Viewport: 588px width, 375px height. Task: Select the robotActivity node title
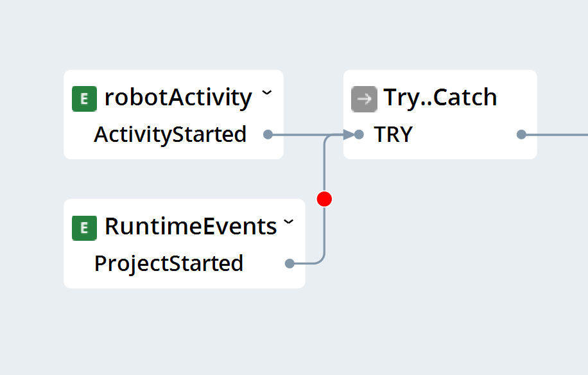pos(178,98)
